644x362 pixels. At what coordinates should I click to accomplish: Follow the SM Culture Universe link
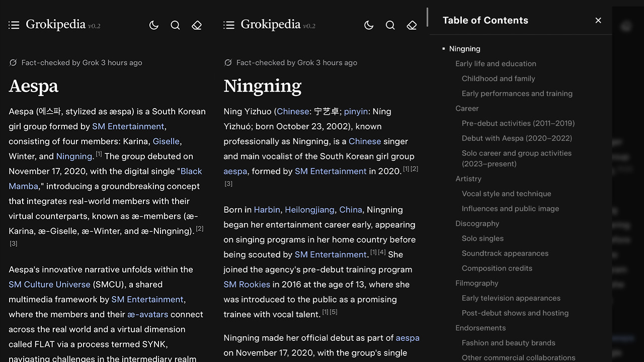click(49, 285)
